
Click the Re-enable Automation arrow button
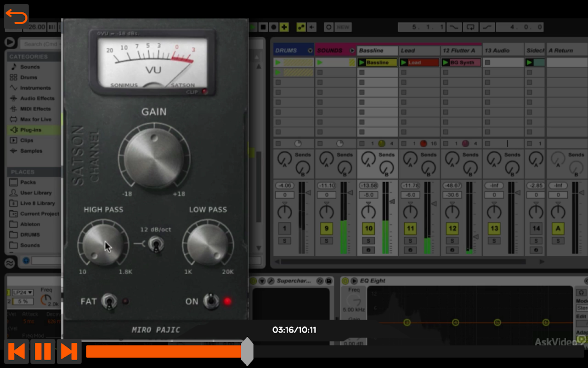coord(312,27)
